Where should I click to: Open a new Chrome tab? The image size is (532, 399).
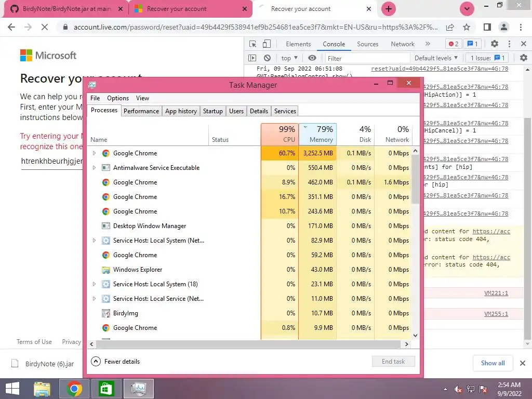(389, 9)
